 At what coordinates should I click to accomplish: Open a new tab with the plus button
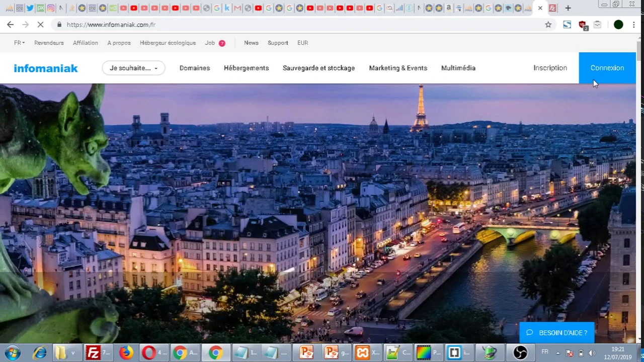coord(568,8)
